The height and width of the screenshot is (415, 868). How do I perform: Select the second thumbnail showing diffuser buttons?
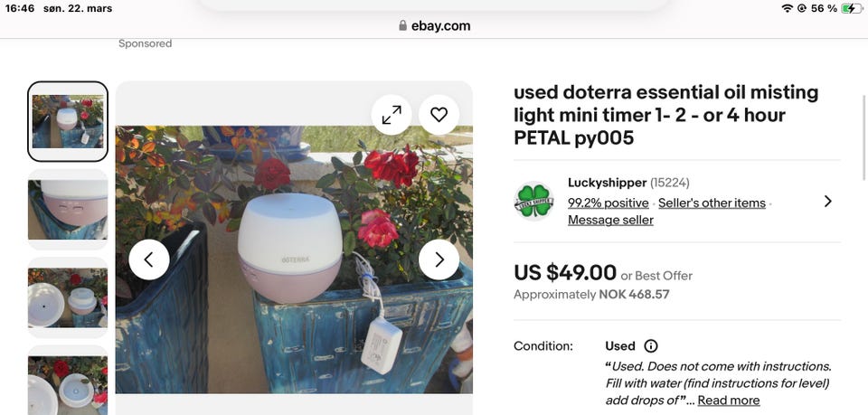[68, 209]
